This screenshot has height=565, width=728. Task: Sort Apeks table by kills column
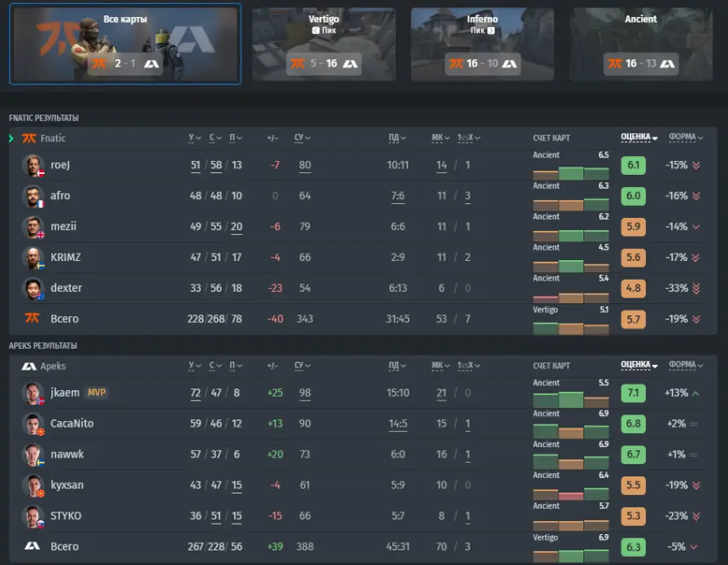click(194, 366)
